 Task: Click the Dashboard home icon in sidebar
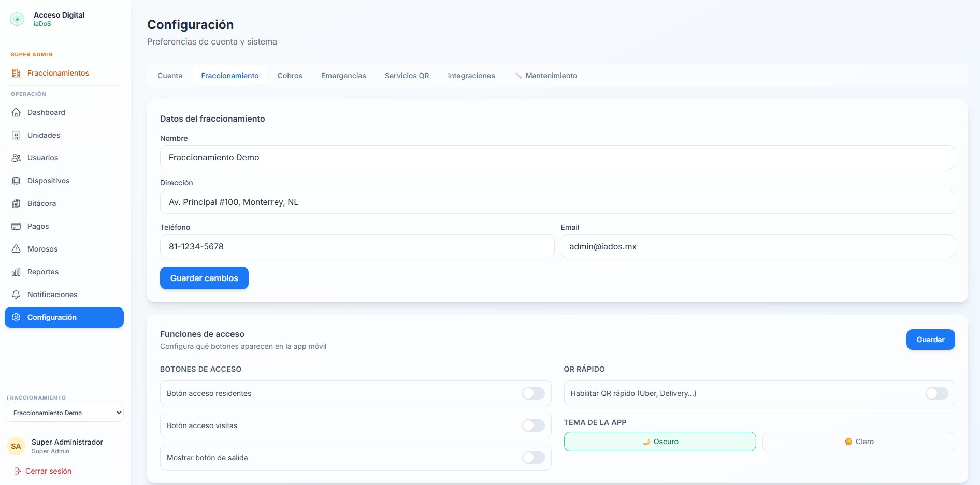(16, 112)
